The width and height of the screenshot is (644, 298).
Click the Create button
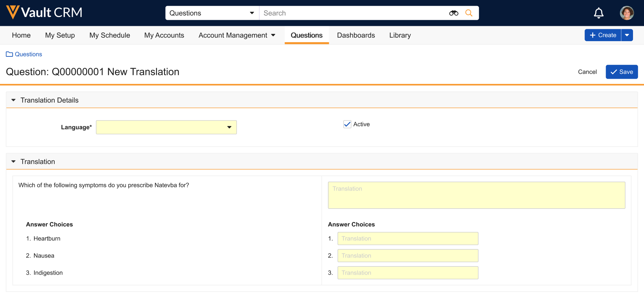(x=603, y=35)
